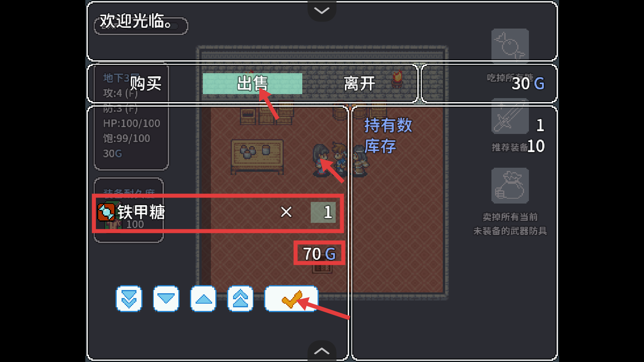Collapse the top panel with the down chevron

322,10
